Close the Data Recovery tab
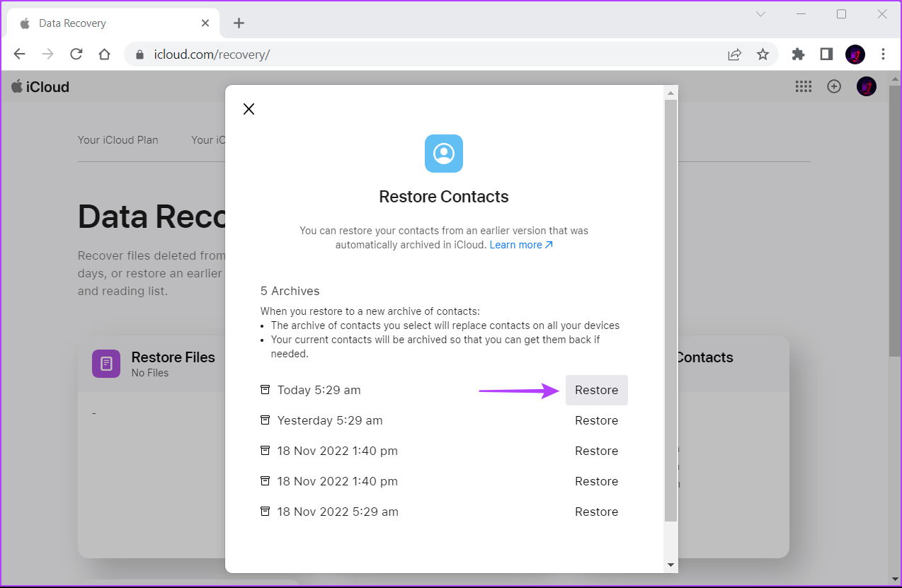 tap(205, 23)
